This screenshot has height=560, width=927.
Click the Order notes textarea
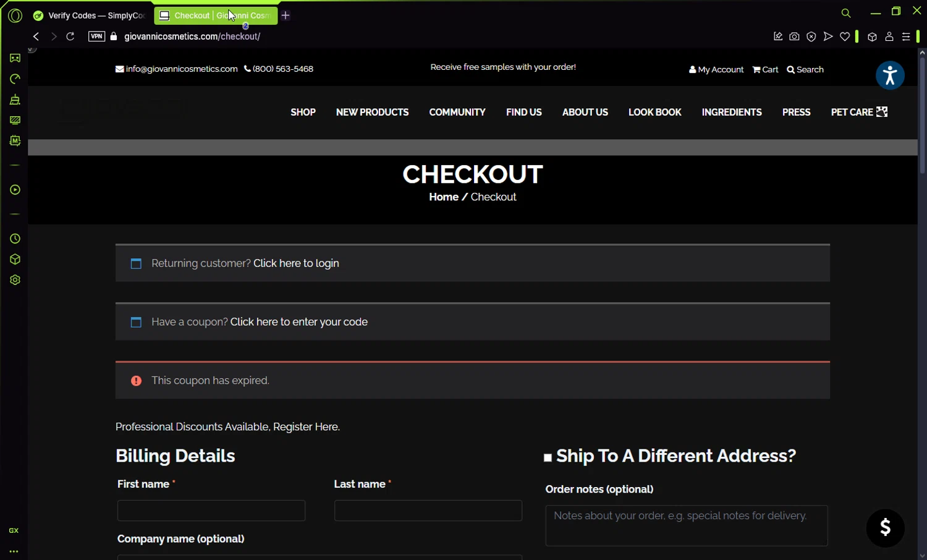click(687, 525)
